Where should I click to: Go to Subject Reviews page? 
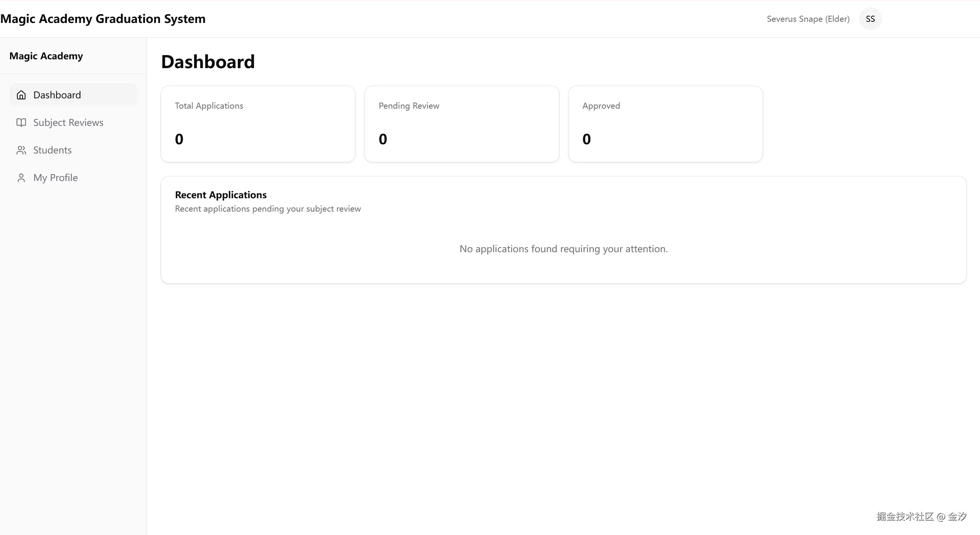68,122
